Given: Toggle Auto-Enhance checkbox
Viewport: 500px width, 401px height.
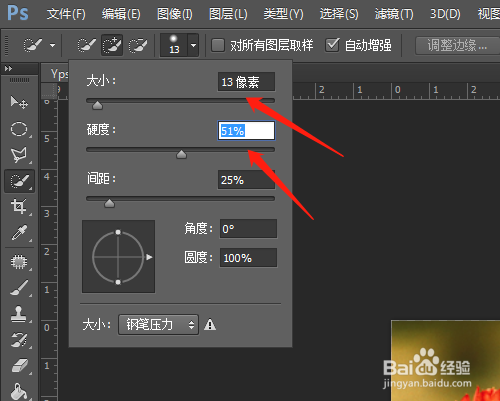Looking at the screenshot, I should (x=332, y=45).
